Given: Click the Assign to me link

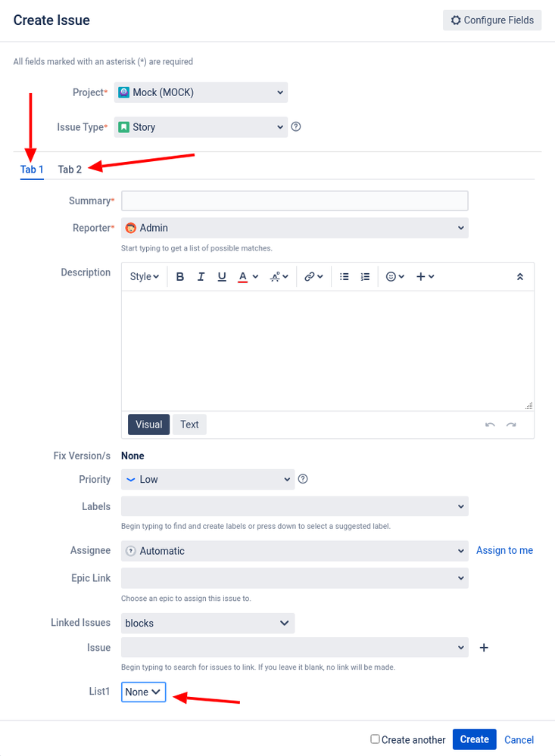Looking at the screenshot, I should click(x=504, y=551).
